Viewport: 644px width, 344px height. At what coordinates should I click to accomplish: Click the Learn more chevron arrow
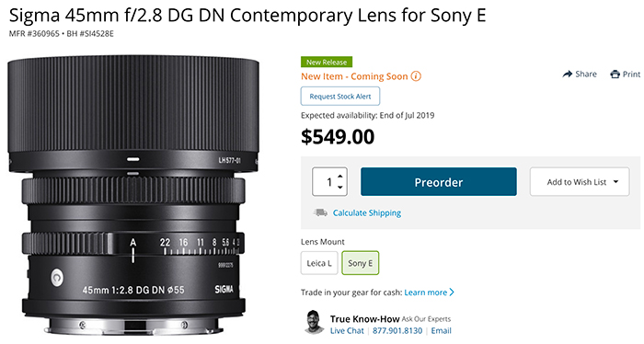[452, 292]
